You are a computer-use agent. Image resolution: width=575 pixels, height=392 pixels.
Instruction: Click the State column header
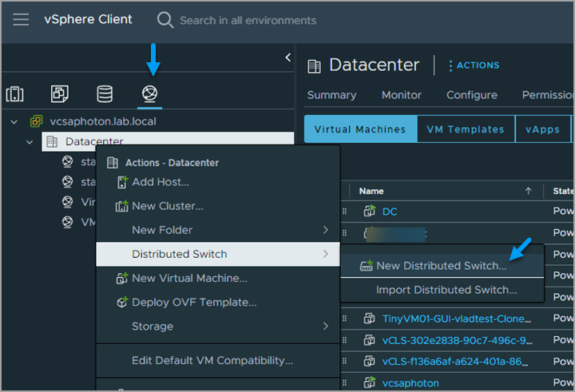pyautogui.click(x=563, y=191)
